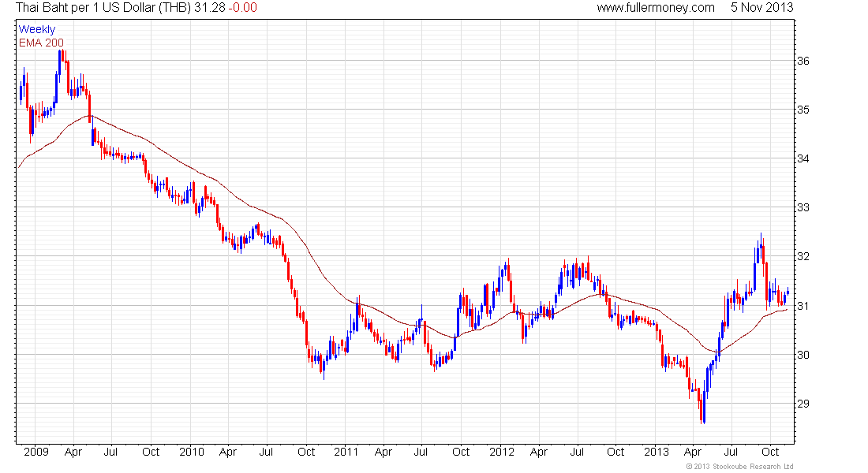Image resolution: width=868 pixels, height=473 pixels.
Task: Click the 2012 year label on time axis
Action: pyautogui.click(x=502, y=452)
